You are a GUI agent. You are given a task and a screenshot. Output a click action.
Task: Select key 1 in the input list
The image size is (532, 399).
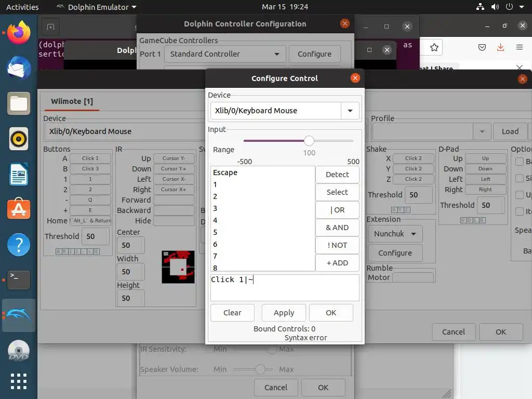click(262, 184)
